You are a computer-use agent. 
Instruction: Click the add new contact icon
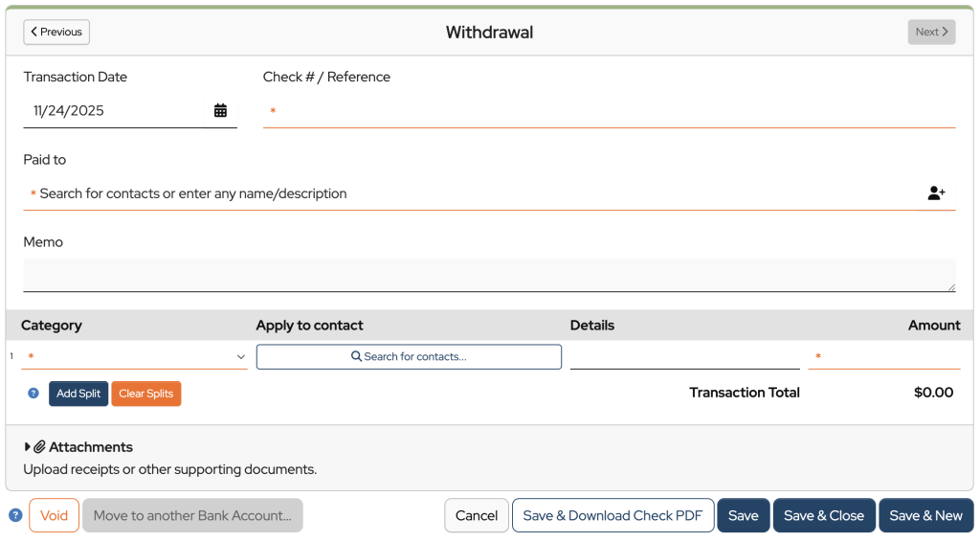click(x=936, y=193)
